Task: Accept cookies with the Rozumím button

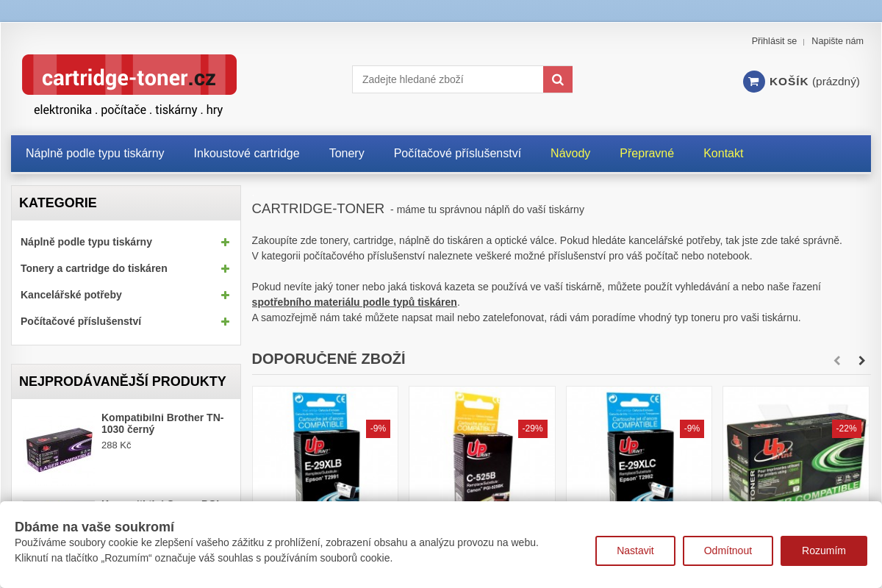Action: point(823,551)
